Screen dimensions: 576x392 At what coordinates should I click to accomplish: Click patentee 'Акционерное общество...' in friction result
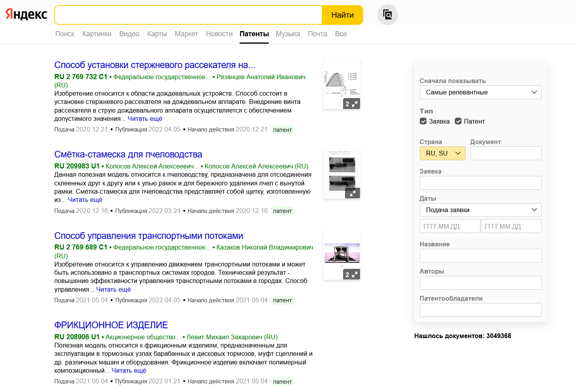tap(143, 337)
